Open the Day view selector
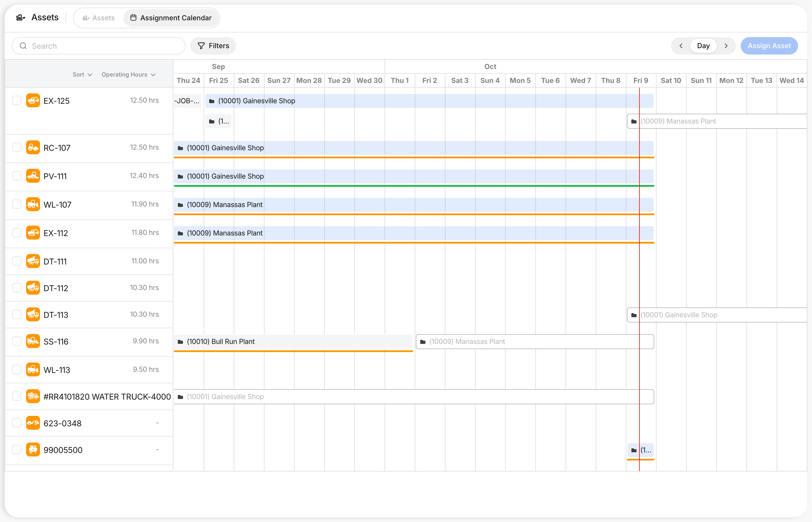Image resolution: width=812 pixels, height=522 pixels. click(703, 46)
